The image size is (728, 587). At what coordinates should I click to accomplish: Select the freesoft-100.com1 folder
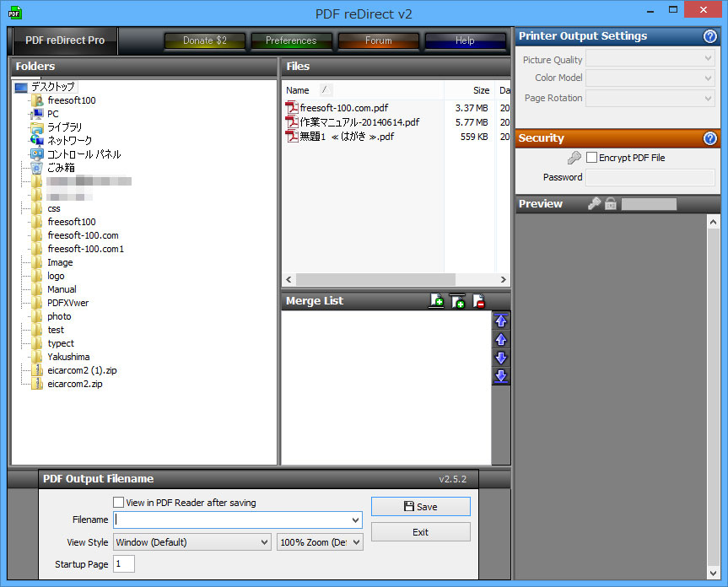point(86,249)
